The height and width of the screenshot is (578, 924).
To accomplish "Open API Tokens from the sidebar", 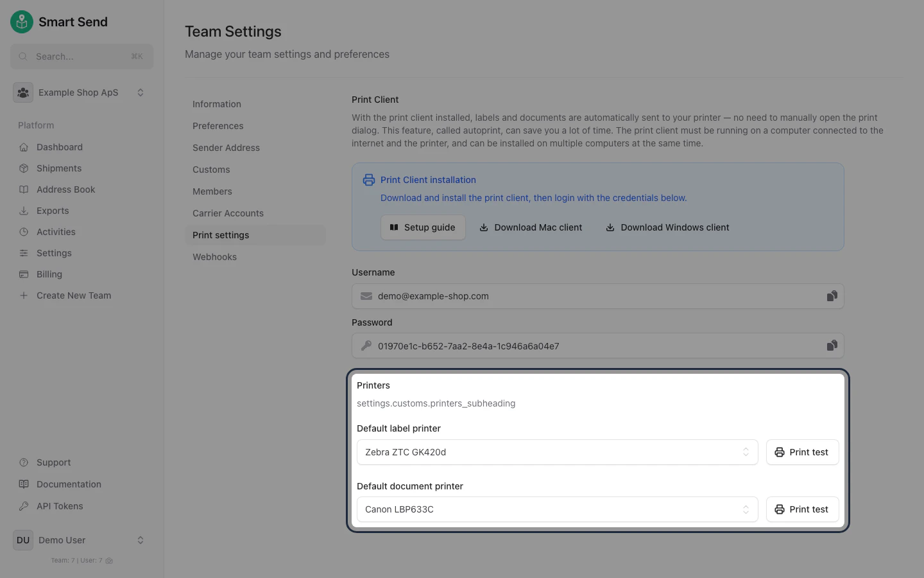I will pos(59,506).
